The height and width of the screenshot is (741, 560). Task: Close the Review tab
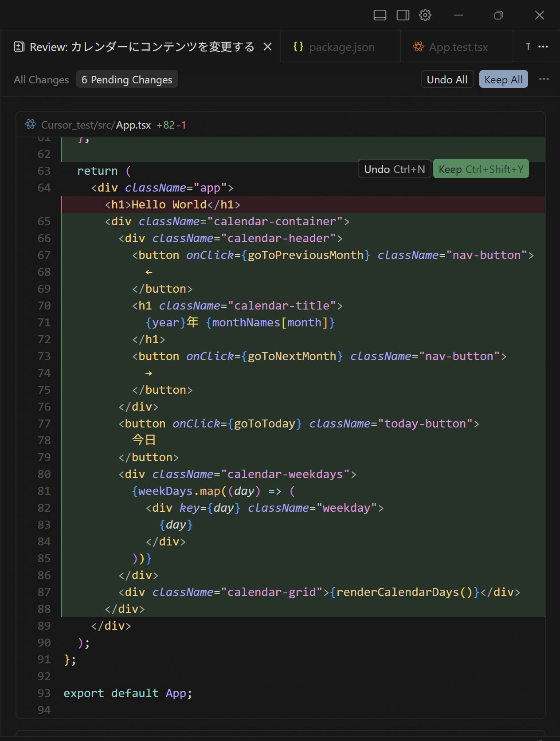click(x=267, y=47)
